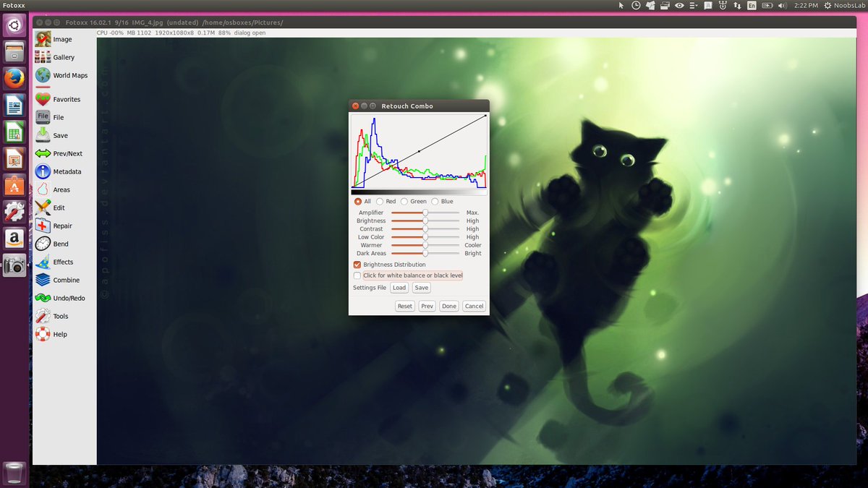Click Reset in Retouch Combo dialog
Screen dimensions: 868x488
405,306
